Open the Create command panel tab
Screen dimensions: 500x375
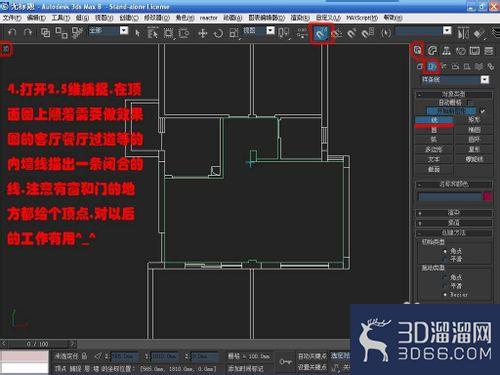pos(418,50)
